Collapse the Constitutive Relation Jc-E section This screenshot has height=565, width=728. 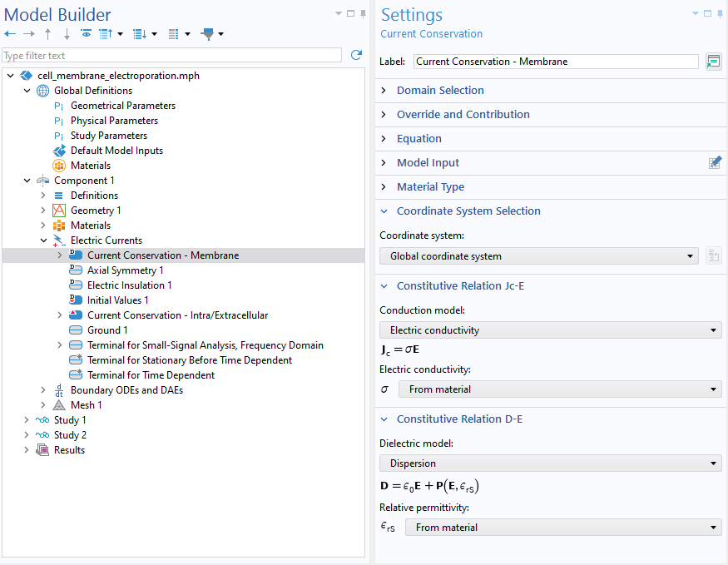coord(384,286)
